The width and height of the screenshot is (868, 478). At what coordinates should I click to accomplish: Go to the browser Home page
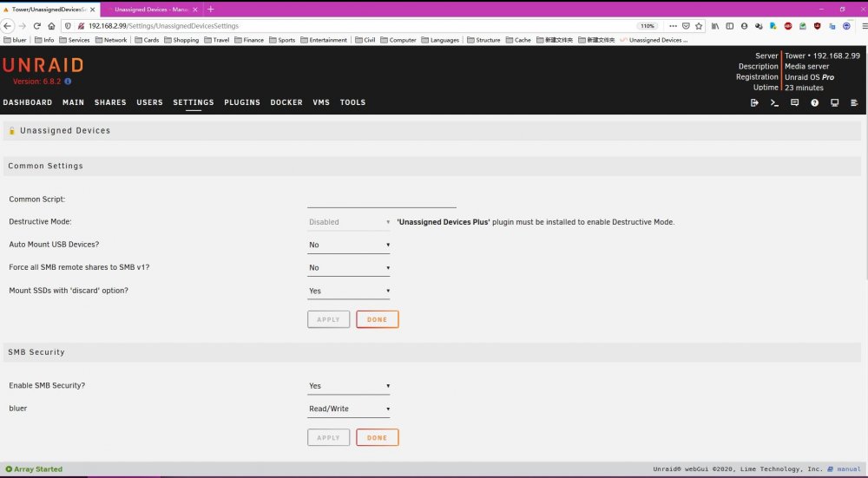pos(51,26)
